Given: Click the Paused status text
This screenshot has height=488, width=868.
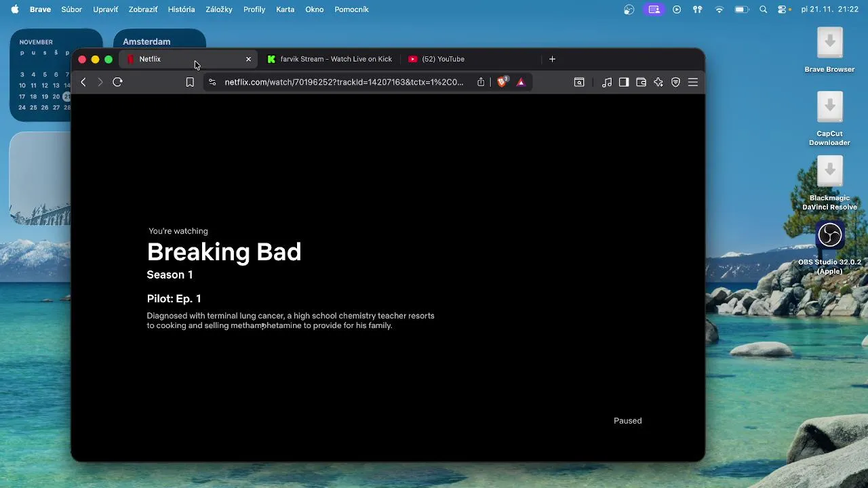Looking at the screenshot, I should tap(627, 421).
